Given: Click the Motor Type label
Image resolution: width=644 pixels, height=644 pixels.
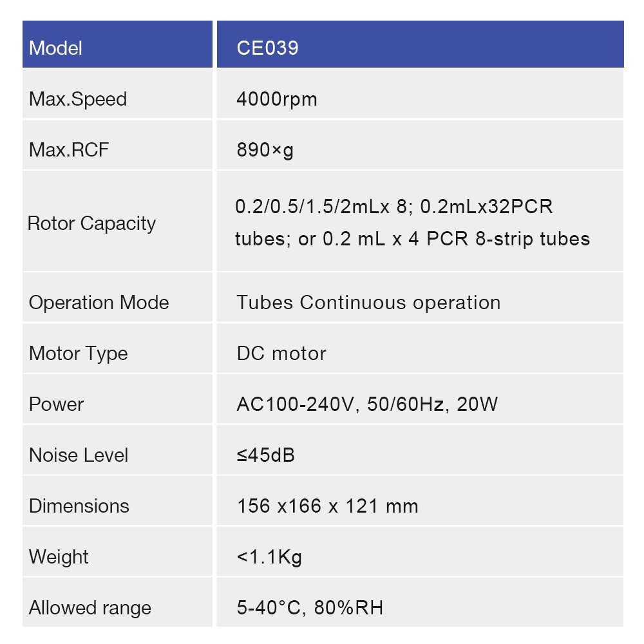Looking at the screenshot, I should click(x=79, y=354).
